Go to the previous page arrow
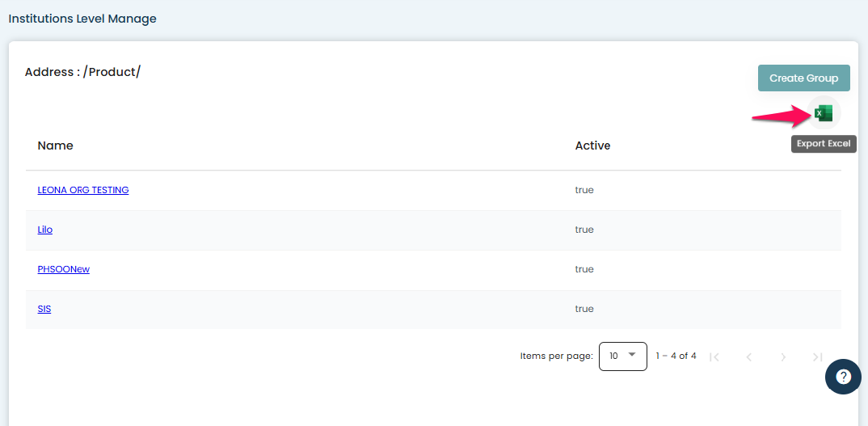The width and height of the screenshot is (868, 426). [x=748, y=356]
